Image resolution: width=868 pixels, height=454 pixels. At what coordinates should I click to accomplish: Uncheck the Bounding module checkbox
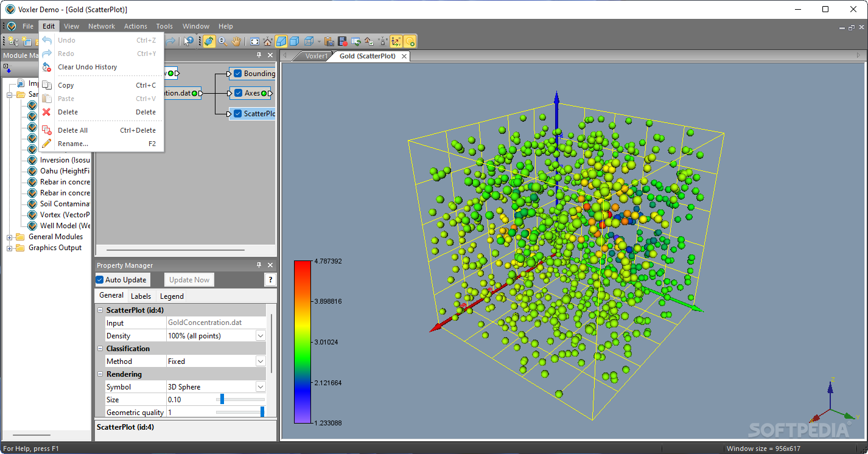pyautogui.click(x=238, y=74)
